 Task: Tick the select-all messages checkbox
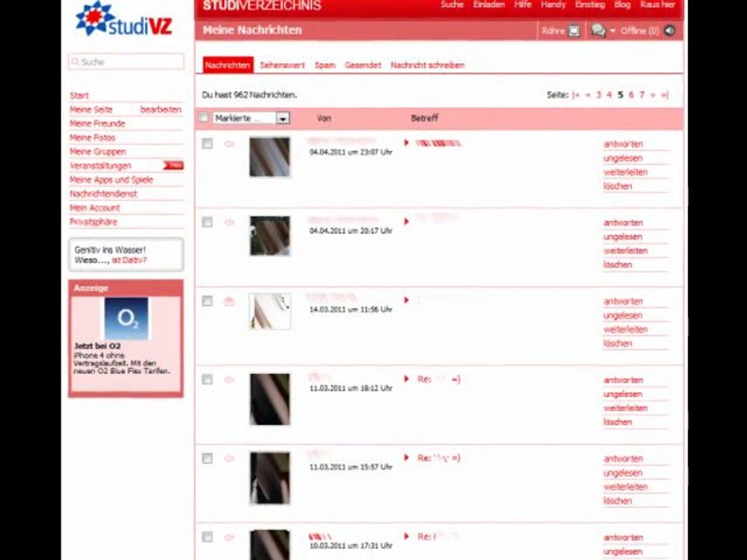coord(204,117)
